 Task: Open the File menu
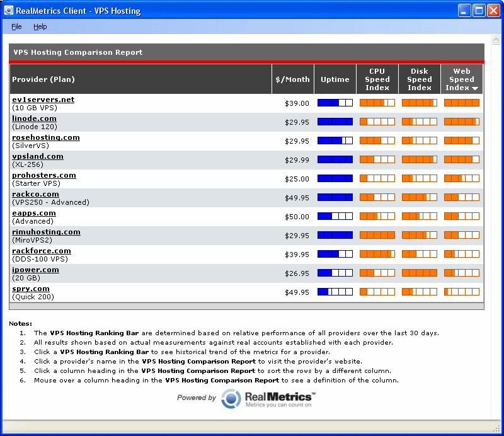click(16, 26)
